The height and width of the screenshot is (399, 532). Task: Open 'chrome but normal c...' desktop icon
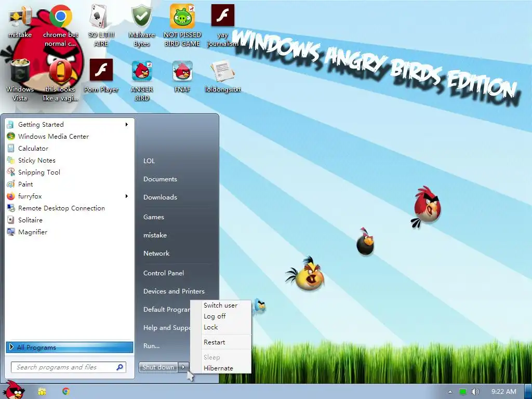60,25
